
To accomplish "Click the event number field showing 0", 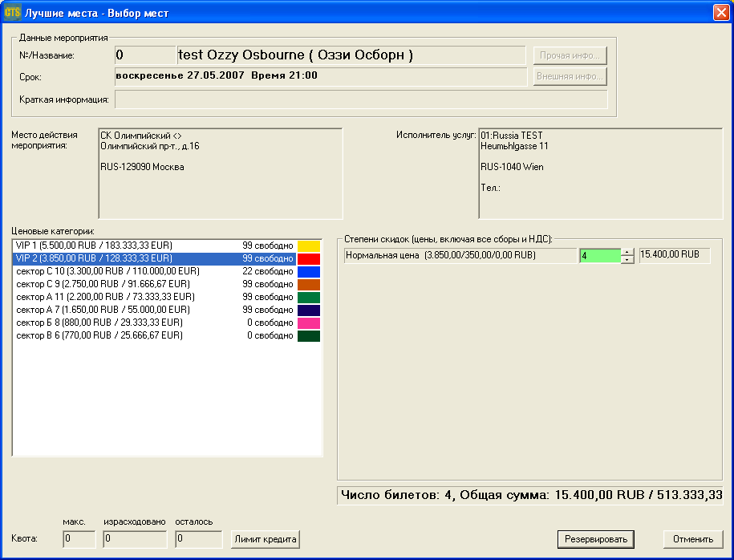I will (145, 55).
